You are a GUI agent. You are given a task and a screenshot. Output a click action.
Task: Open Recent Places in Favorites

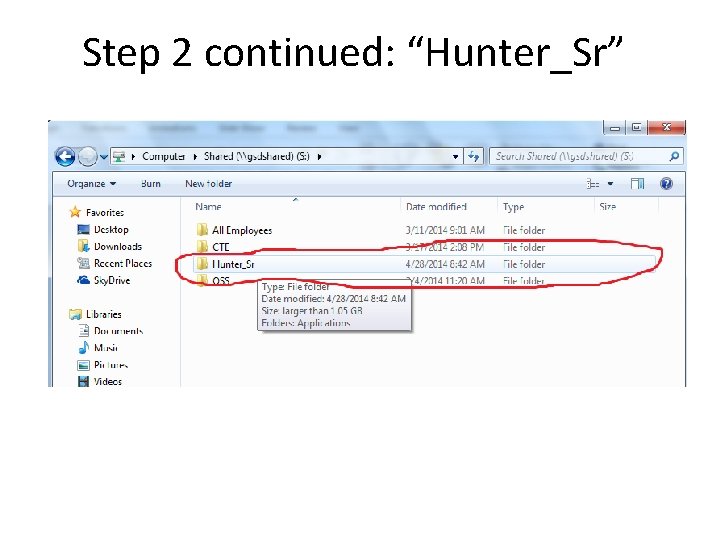[123, 264]
